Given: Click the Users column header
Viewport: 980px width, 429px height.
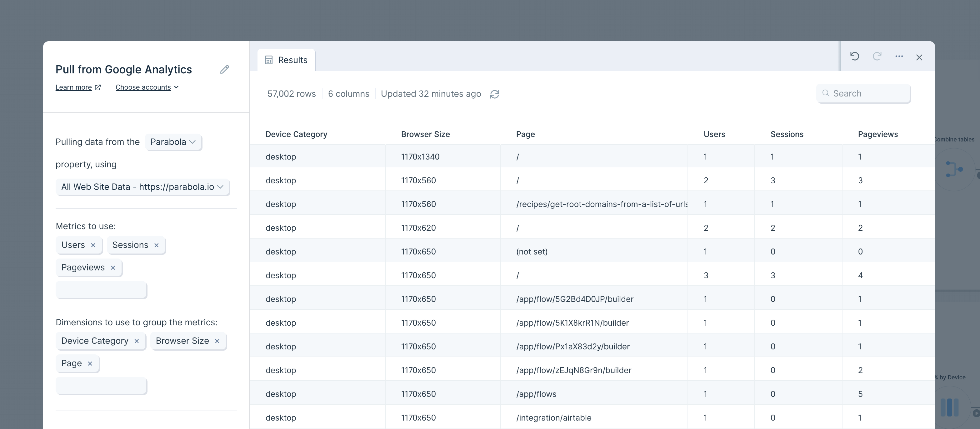Looking at the screenshot, I should (x=714, y=134).
